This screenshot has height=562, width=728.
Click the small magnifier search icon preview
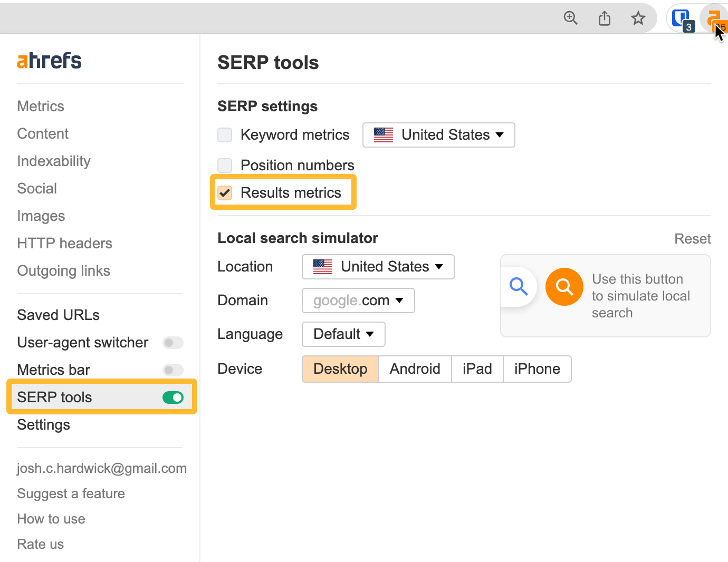point(519,286)
